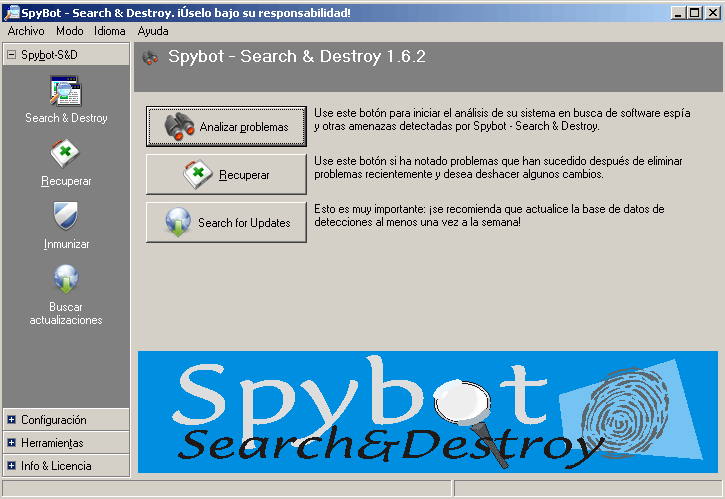Click the Recuperar sidebar icon
The height and width of the screenshot is (499, 725).
(x=66, y=155)
